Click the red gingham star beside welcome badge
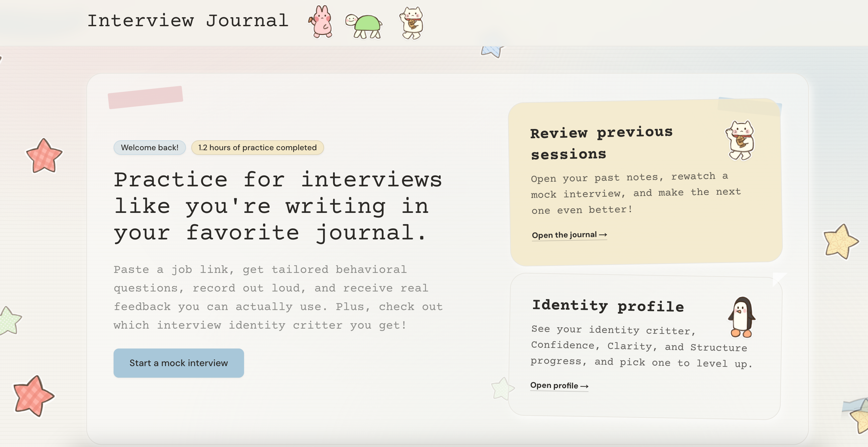Screen dimensions: 868x447 click(x=44, y=156)
